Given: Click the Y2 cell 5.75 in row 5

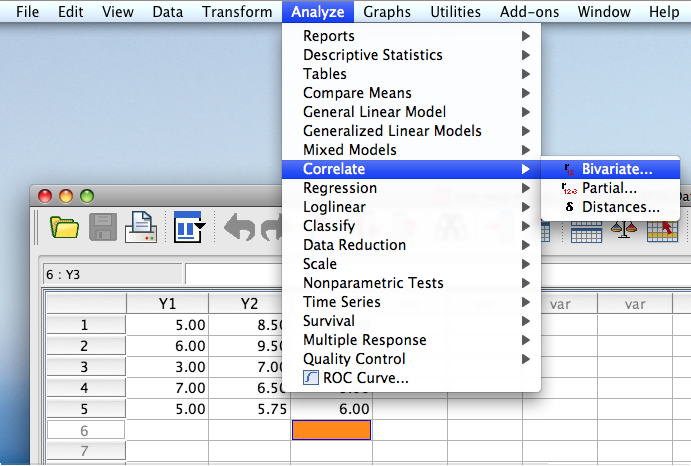Looking at the screenshot, I should click(249, 409).
